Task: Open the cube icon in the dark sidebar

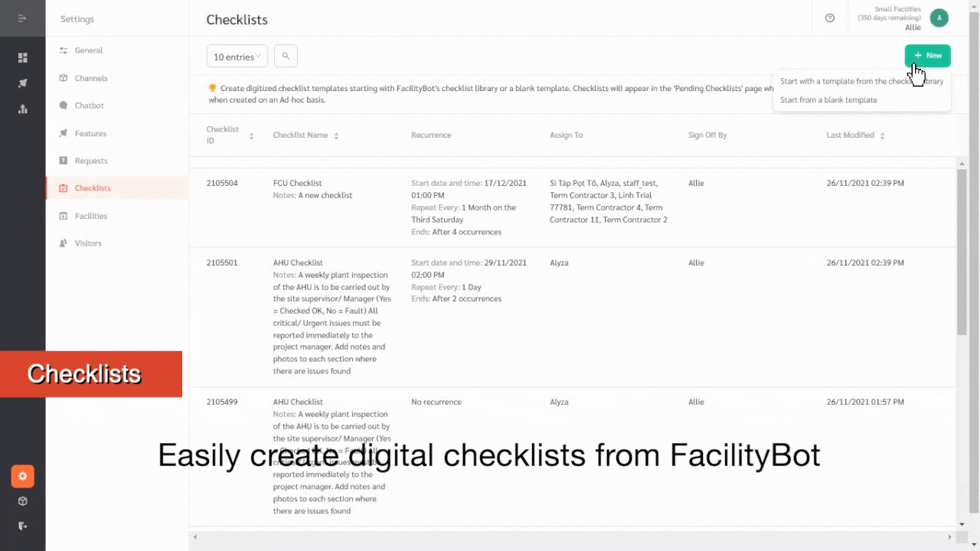Action: tap(23, 501)
